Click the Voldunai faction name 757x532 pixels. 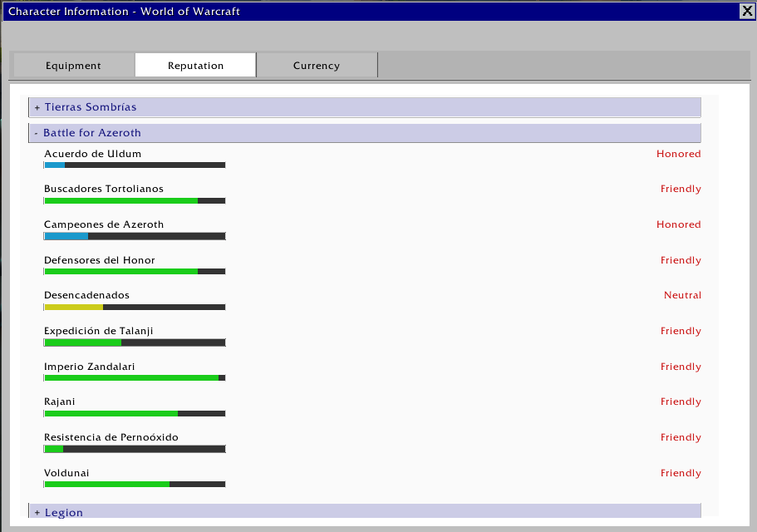(x=66, y=473)
